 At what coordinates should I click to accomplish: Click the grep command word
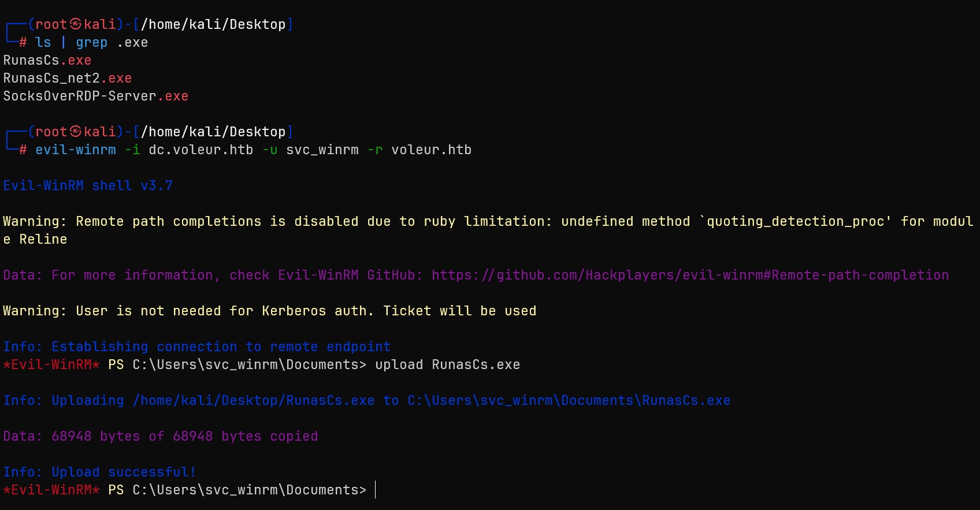click(91, 42)
